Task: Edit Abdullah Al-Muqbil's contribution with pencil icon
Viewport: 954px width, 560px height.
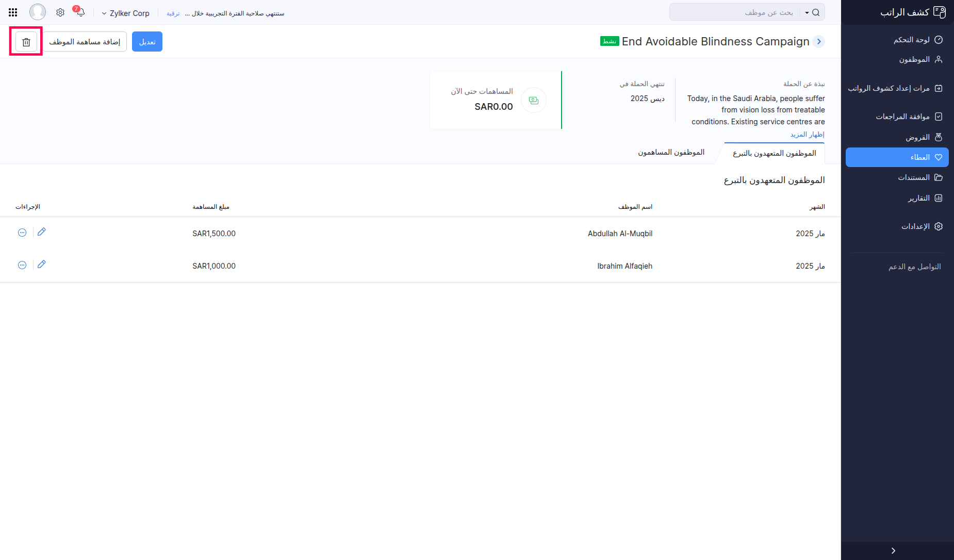Action: pos(42,232)
